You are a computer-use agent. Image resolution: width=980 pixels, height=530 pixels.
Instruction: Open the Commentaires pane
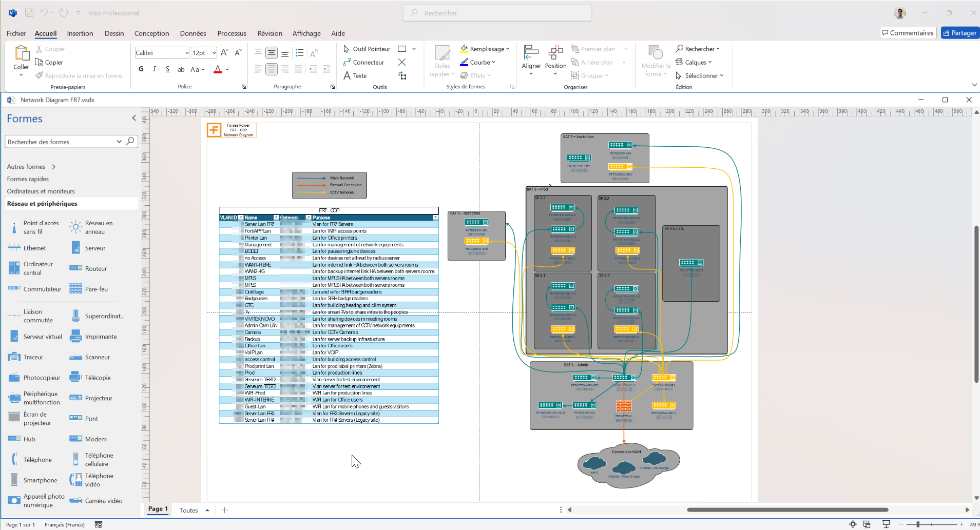[x=908, y=33]
